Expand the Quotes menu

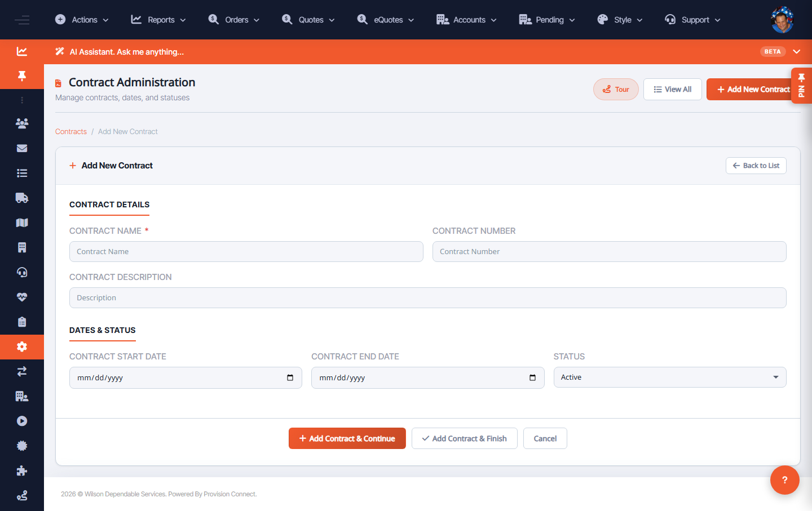coord(308,20)
